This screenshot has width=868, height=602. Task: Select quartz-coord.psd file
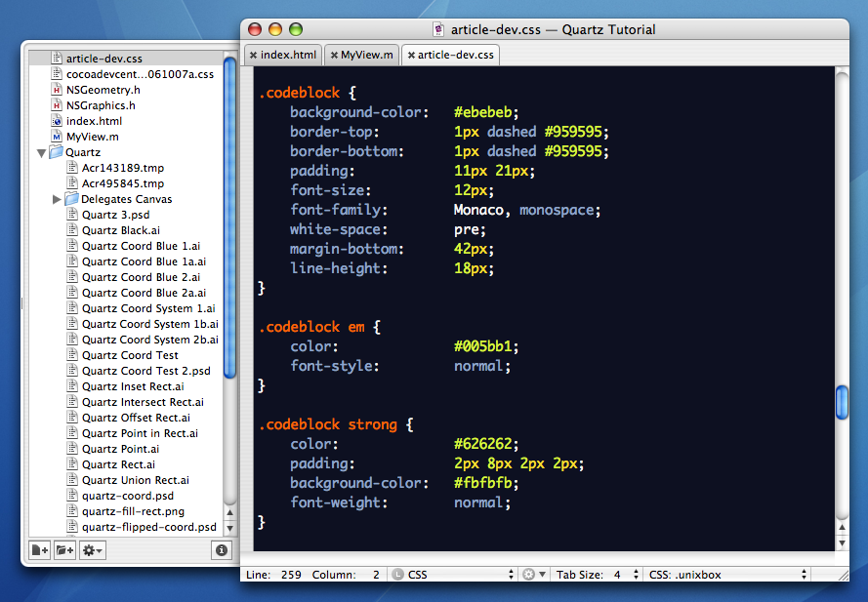coord(126,496)
